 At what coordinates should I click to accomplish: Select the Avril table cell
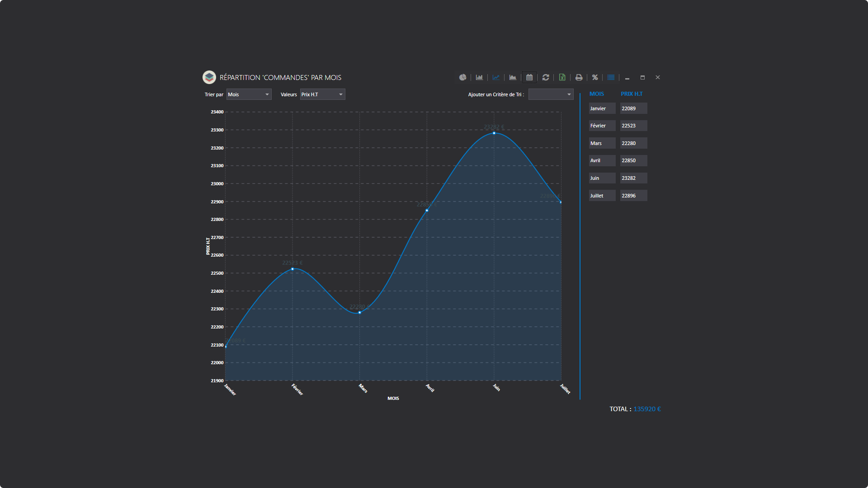(x=602, y=160)
